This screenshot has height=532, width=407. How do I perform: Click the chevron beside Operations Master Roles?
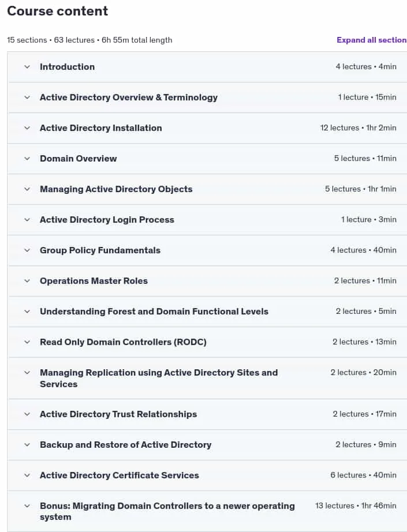pos(27,281)
